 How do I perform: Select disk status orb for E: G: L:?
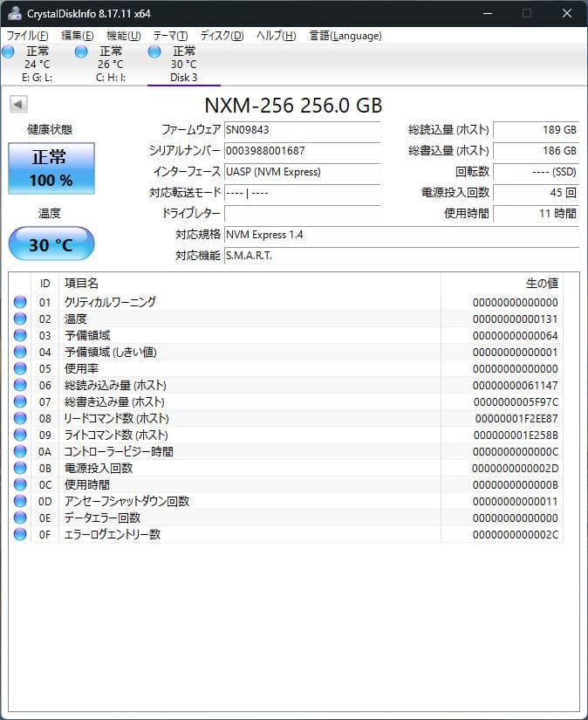(x=8, y=51)
